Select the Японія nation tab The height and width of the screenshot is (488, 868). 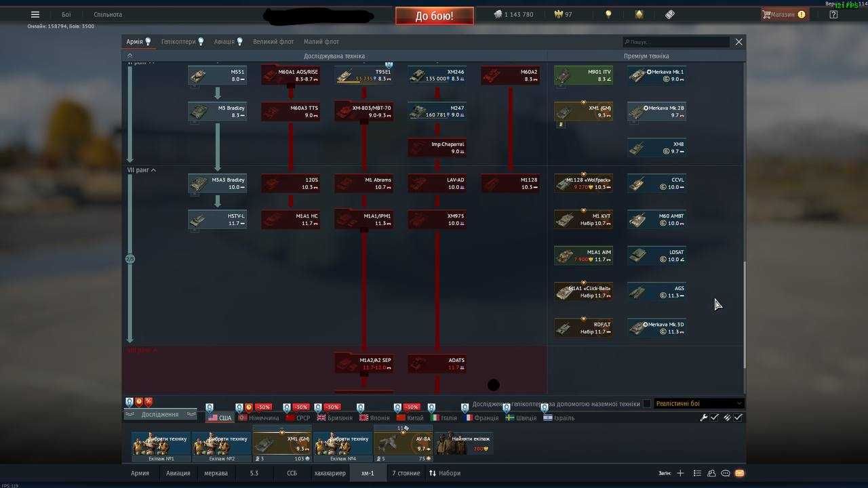(x=375, y=418)
